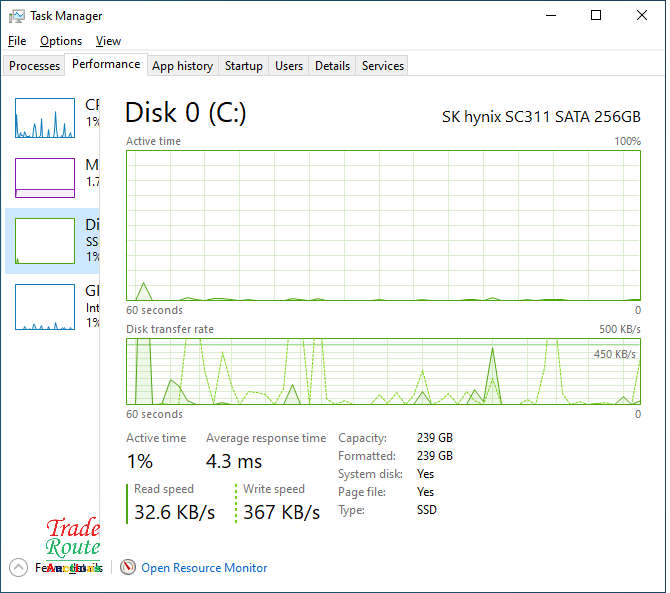
Task: Switch to the App history tab
Action: (182, 66)
